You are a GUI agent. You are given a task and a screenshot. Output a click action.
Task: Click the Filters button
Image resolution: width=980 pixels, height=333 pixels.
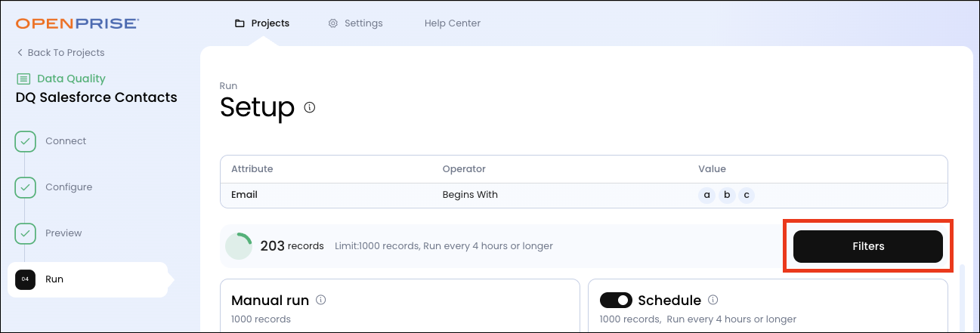pos(868,246)
